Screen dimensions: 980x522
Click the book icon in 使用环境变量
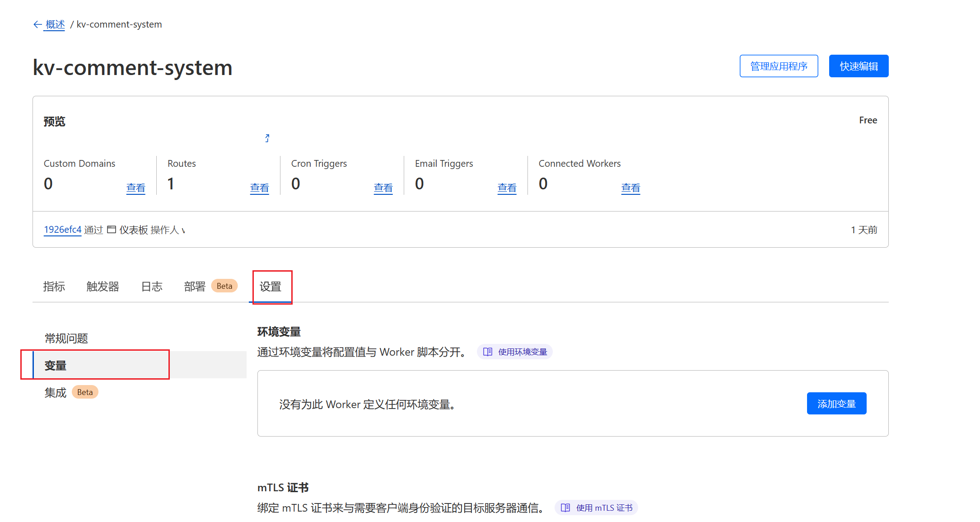point(487,352)
